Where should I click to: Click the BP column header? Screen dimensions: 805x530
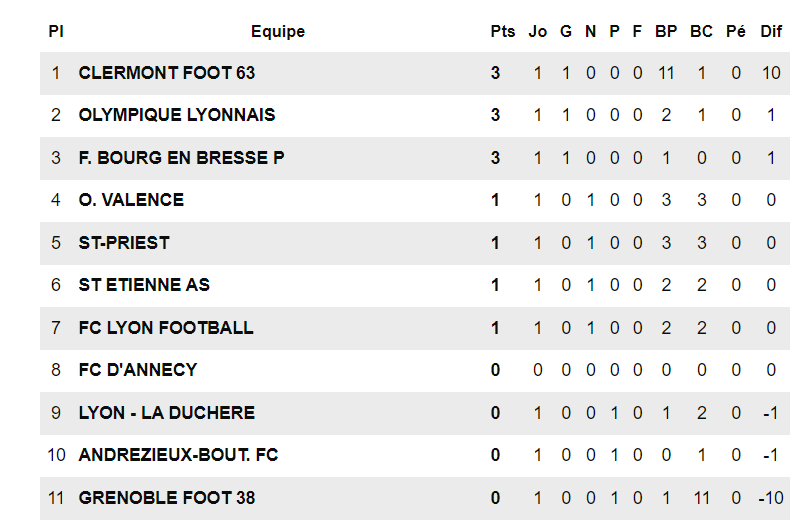point(666,32)
